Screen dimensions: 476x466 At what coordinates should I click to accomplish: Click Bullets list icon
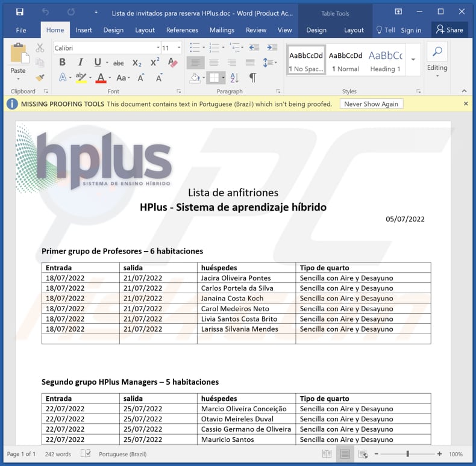[x=195, y=48]
